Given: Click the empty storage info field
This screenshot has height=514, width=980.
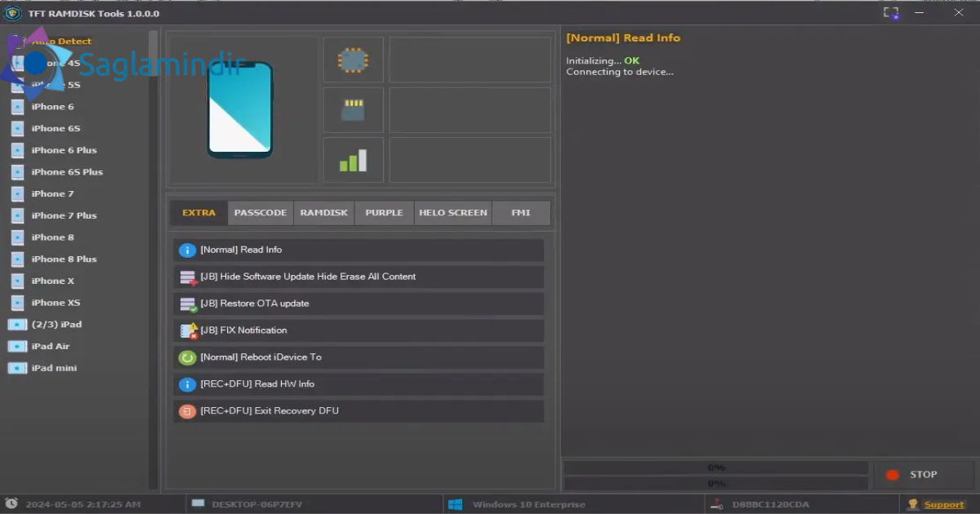Looking at the screenshot, I should point(470,110).
